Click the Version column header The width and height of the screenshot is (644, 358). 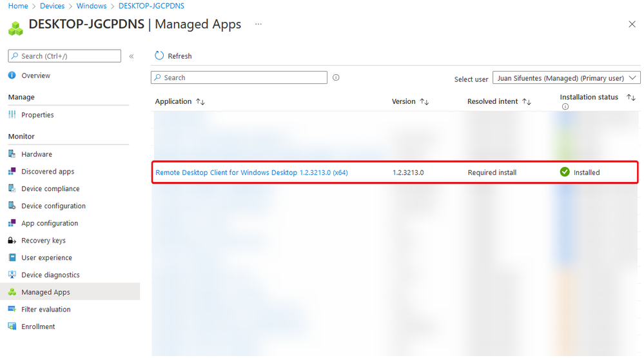(404, 101)
